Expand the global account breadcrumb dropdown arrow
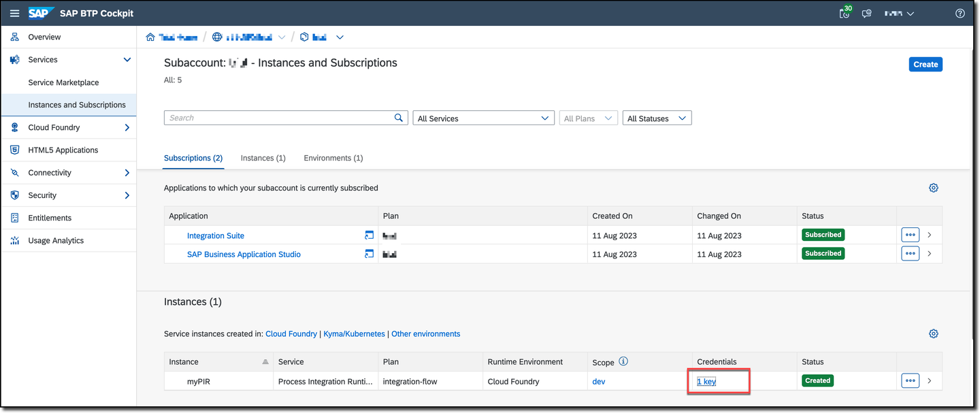 point(282,37)
